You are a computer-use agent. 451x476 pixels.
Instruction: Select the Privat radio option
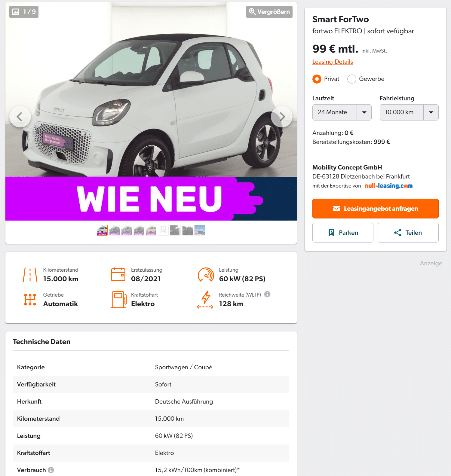(x=317, y=79)
